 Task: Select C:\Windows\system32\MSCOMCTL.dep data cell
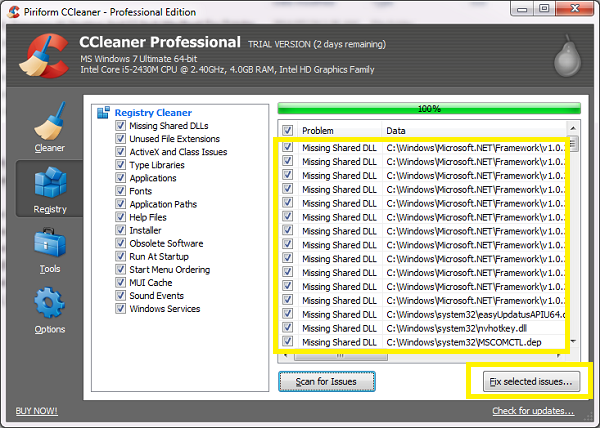[464, 342]
